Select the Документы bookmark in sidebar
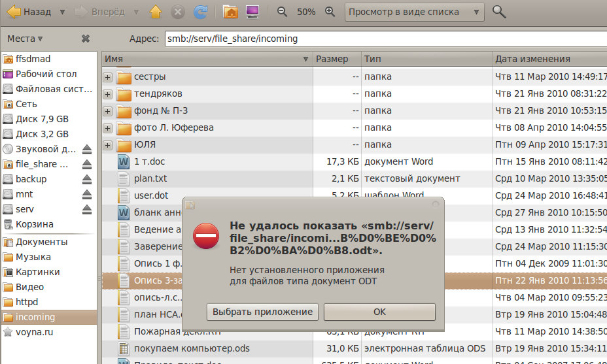 pyautogui.click(x=42, y=242)
